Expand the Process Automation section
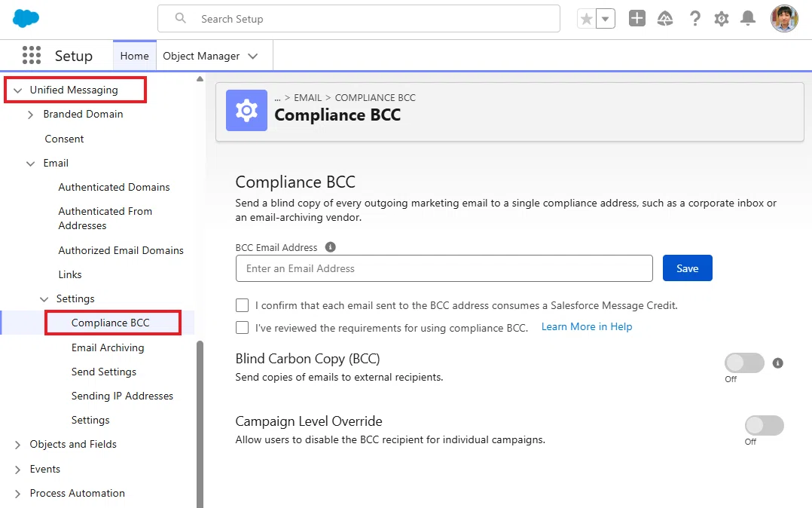Screen dimensions: 812x508 [17, 494]
